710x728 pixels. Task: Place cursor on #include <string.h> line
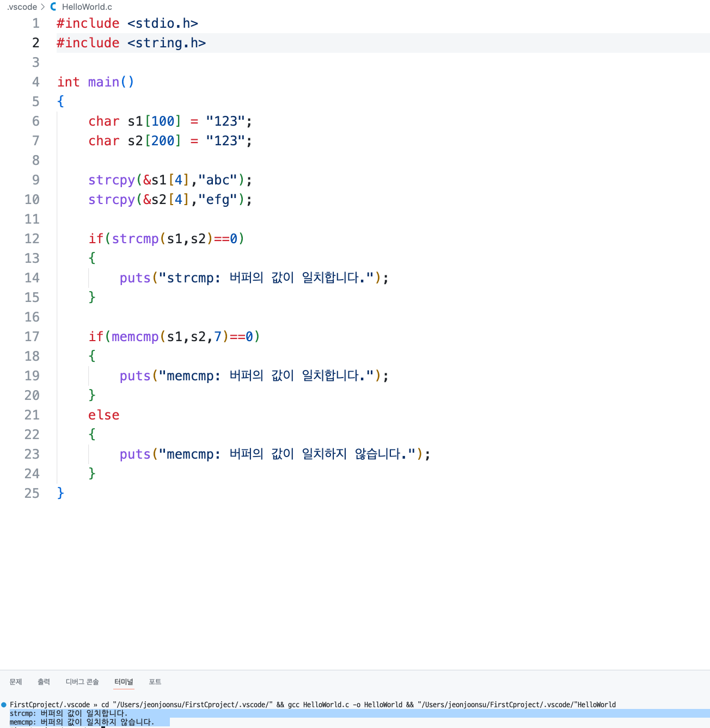[131, 43]
